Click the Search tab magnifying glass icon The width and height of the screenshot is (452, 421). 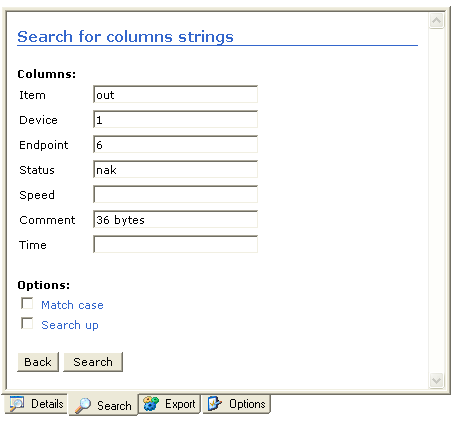click(x=83, y=406)
